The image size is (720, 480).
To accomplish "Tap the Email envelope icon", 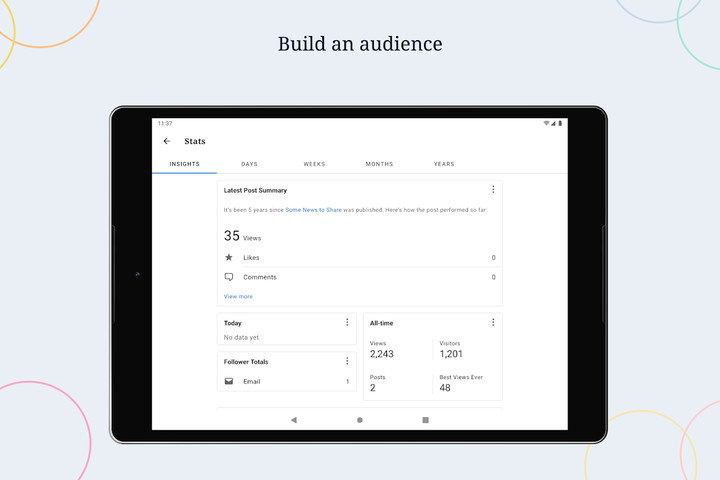I will tap(229, 381).
